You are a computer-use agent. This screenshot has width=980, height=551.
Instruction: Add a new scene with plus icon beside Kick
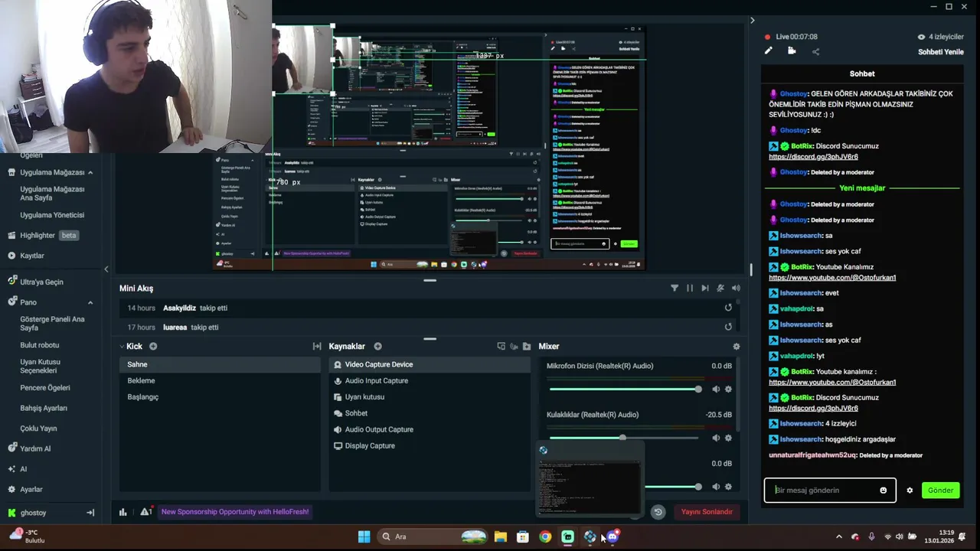(153, 347)
